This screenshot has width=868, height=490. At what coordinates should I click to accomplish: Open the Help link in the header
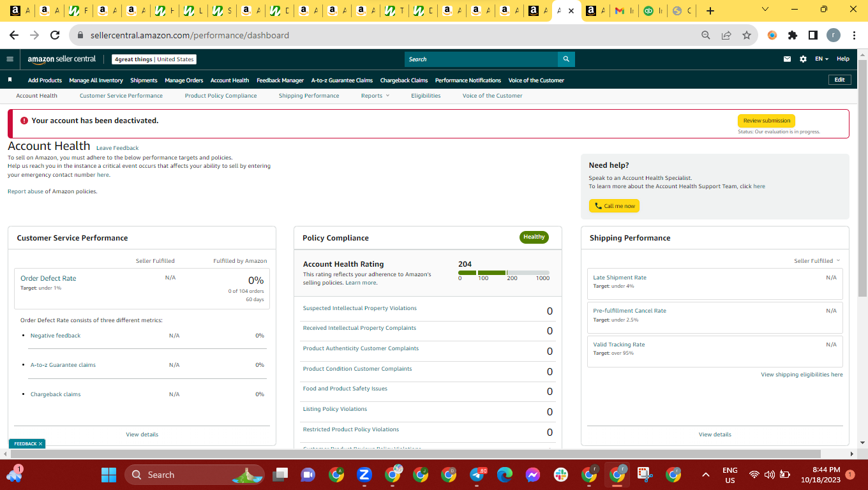(843, 59)
